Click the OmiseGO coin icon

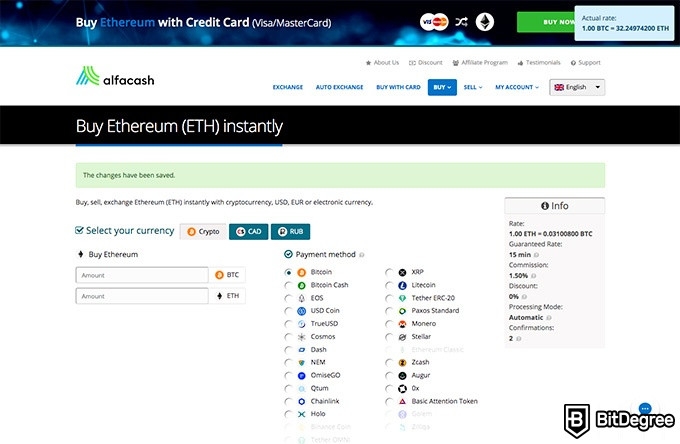(x=301, y=375)
